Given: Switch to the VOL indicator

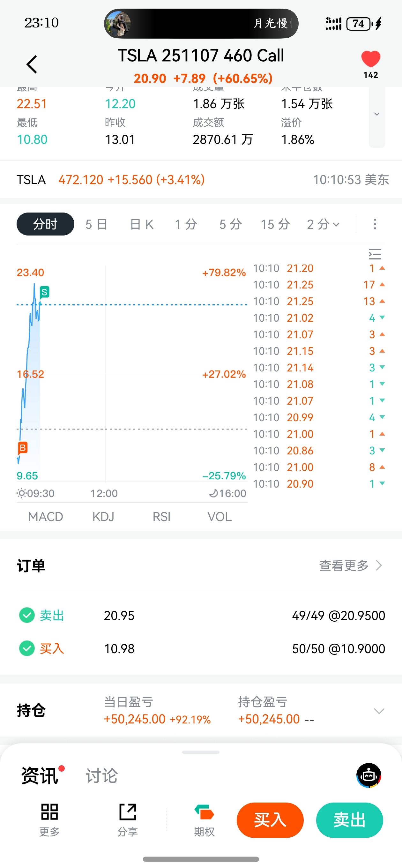Looking at the screenshot, I should 220,517.
